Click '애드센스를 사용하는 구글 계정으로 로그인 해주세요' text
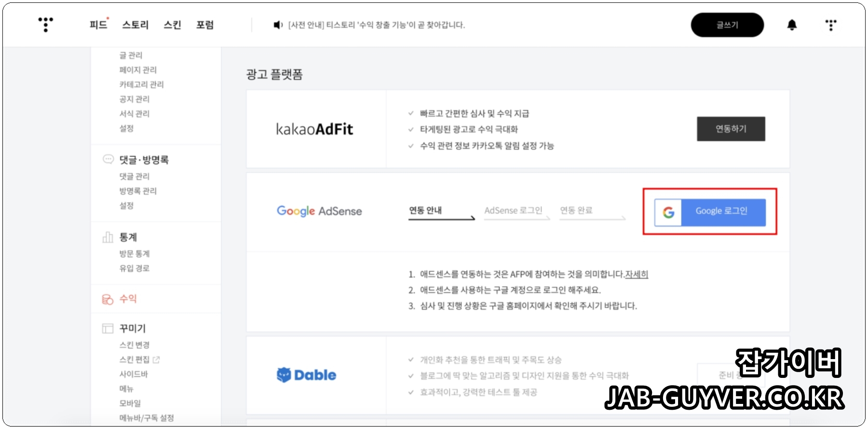This screenshot has height=429, width=868. click(510, 290)
